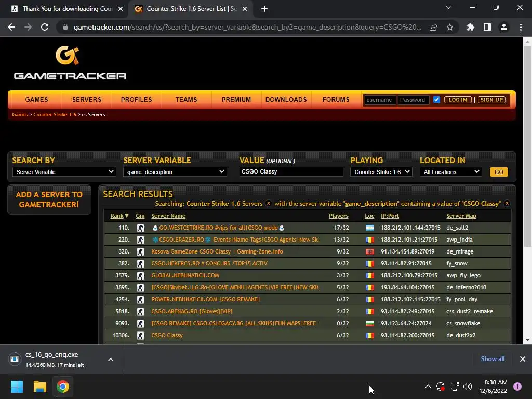532x399 pixels.
Task: Open the CSGO Classy server link
Action: tap(167, 335)
